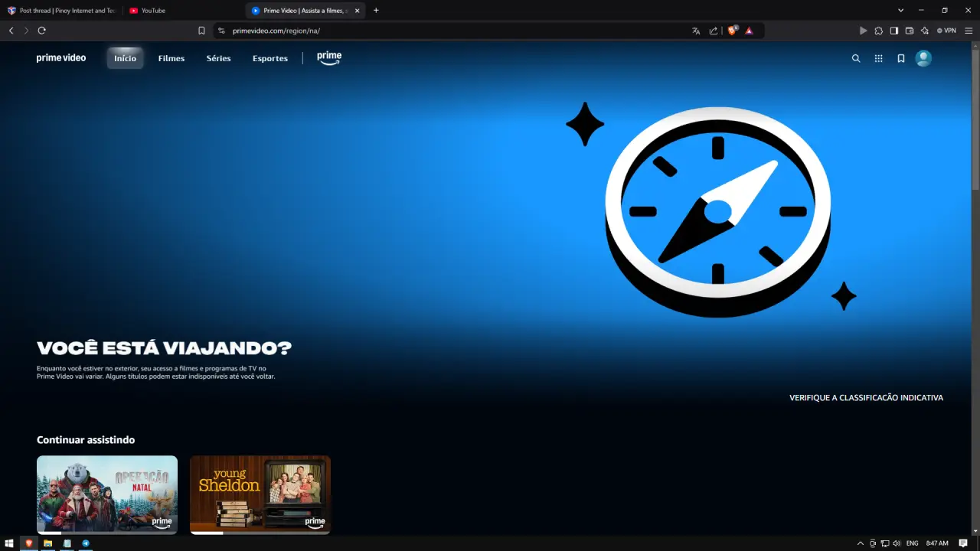The image size is (980, 551).
Task: Open the Brave Wallet icon
Action: (910, 31)
